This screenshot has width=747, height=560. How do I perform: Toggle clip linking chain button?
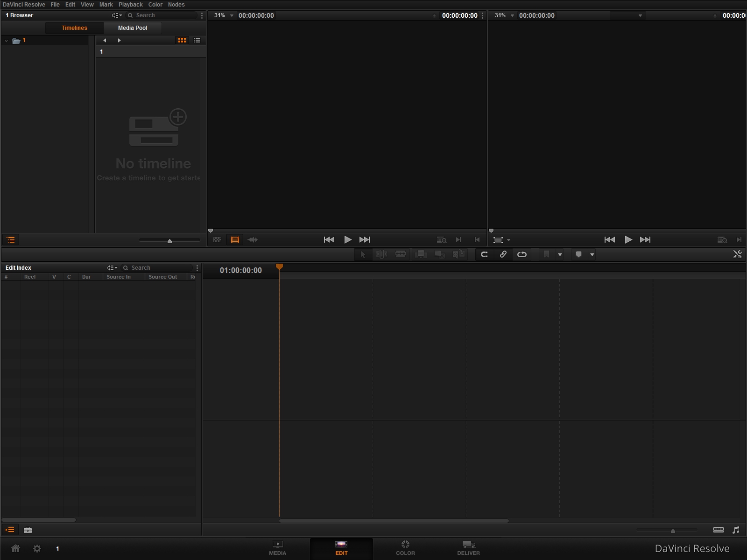(x=503, y=254)
